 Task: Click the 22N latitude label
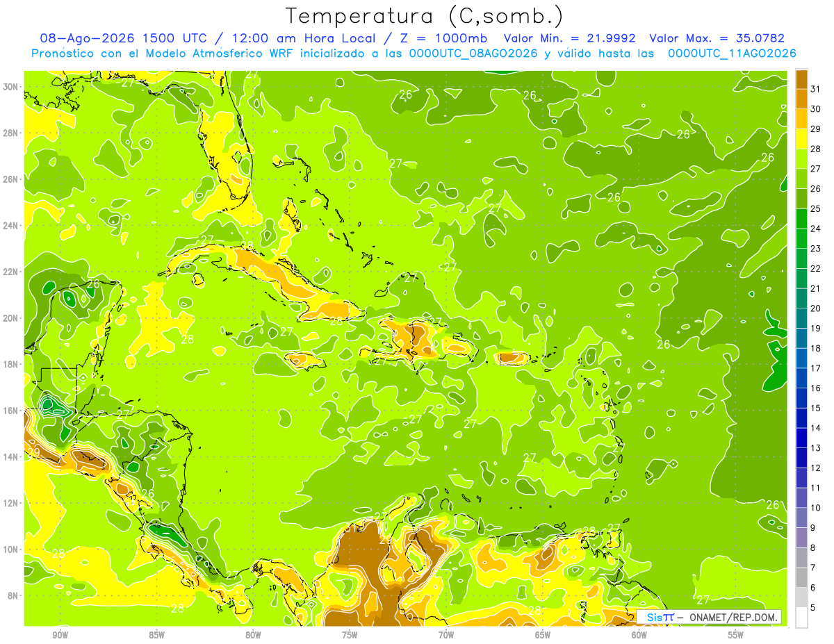tap(11, 272)
